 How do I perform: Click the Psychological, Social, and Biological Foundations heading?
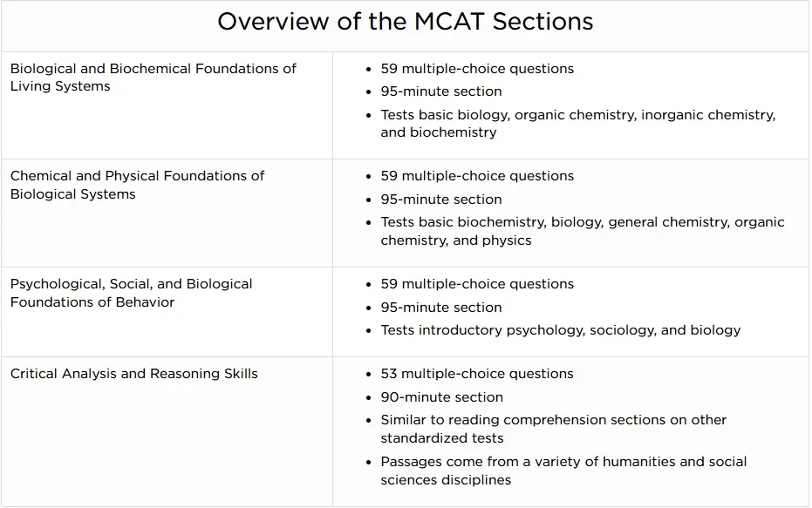131,293
